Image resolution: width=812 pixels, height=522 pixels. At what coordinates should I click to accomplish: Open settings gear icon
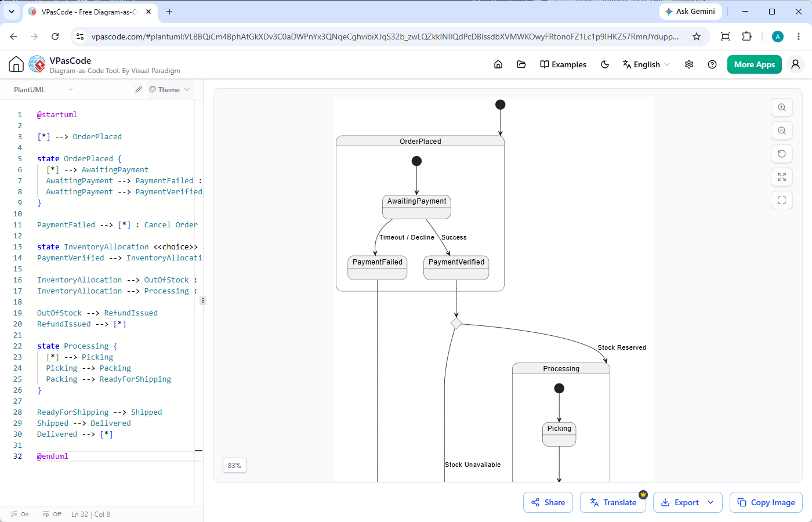pyautogui.click(x=689, y=64)
